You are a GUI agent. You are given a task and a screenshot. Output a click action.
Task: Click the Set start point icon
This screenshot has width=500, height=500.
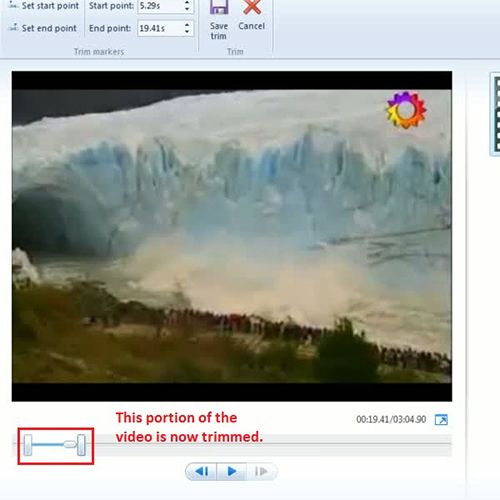pyautogui.click(x=12, y=5)
